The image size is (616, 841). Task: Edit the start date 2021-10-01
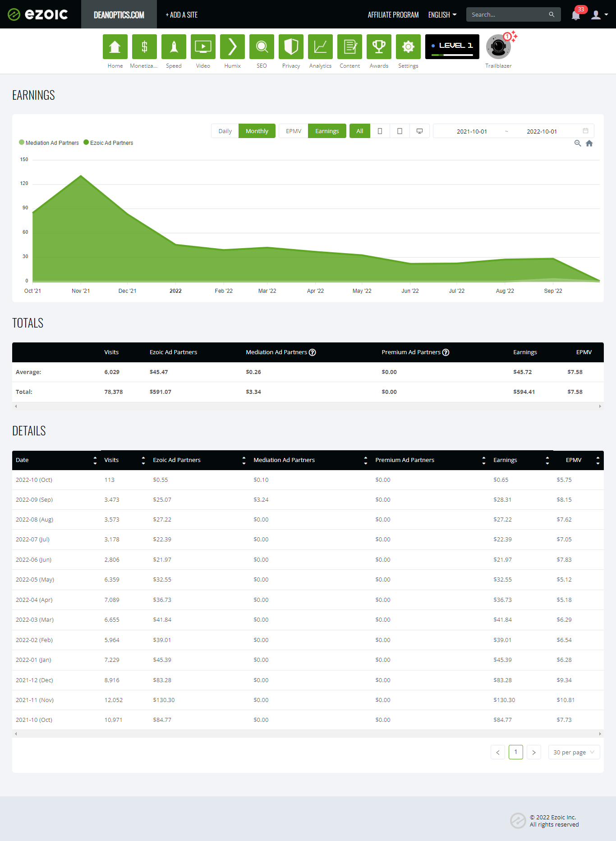472,131
